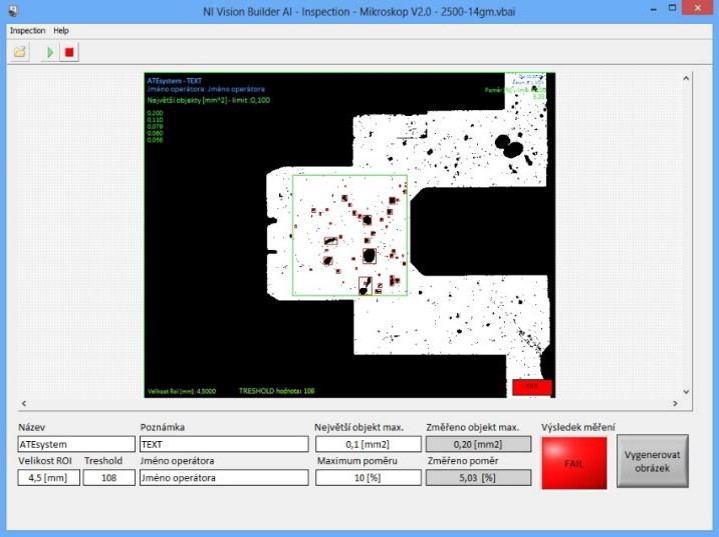Viewport: 719px width, 537px height.
Task: Click the open inspection folder icon
Action: (x=20, y=52)
